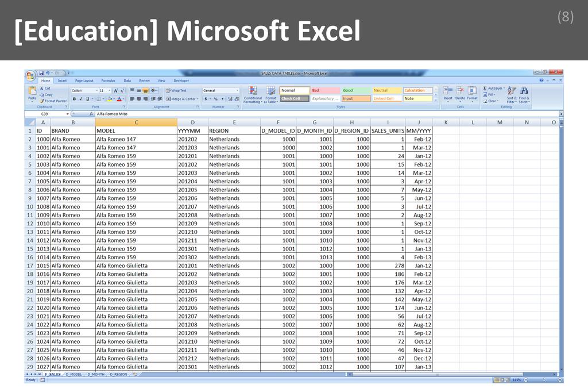Open Conditional Formatting options

(253, 95)
